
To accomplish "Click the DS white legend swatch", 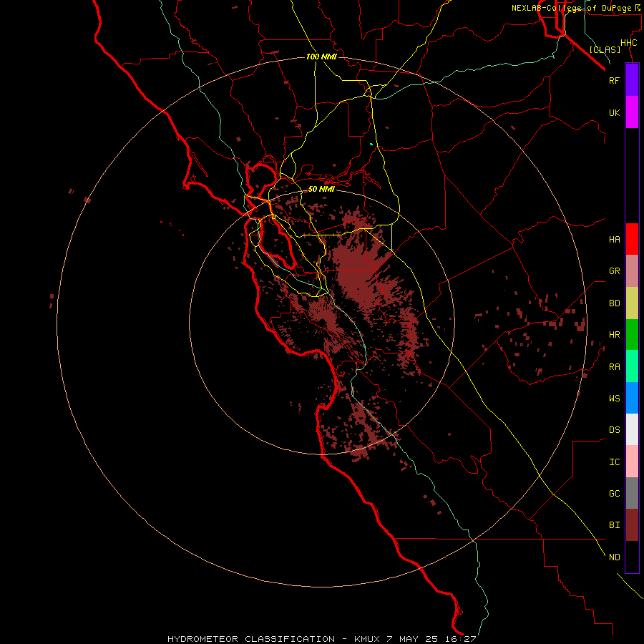I will pyautogui.click(x=632, y=429).
